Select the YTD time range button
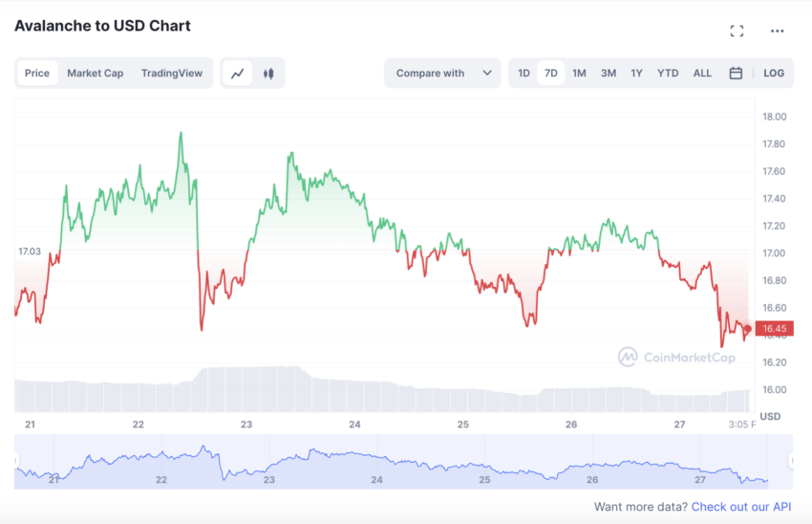 click(668, 73)
